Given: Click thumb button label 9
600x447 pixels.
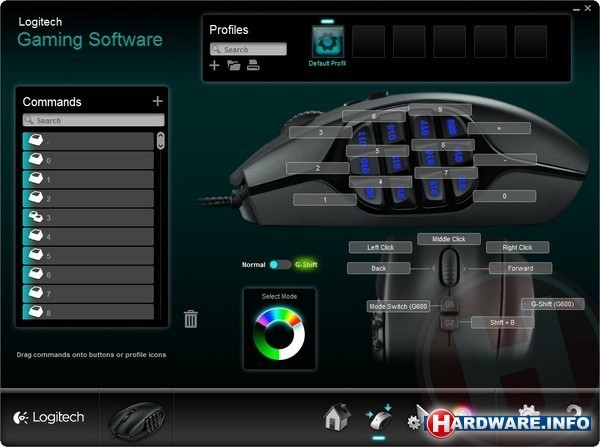Looking at the screenshot, I should point(440,109).
